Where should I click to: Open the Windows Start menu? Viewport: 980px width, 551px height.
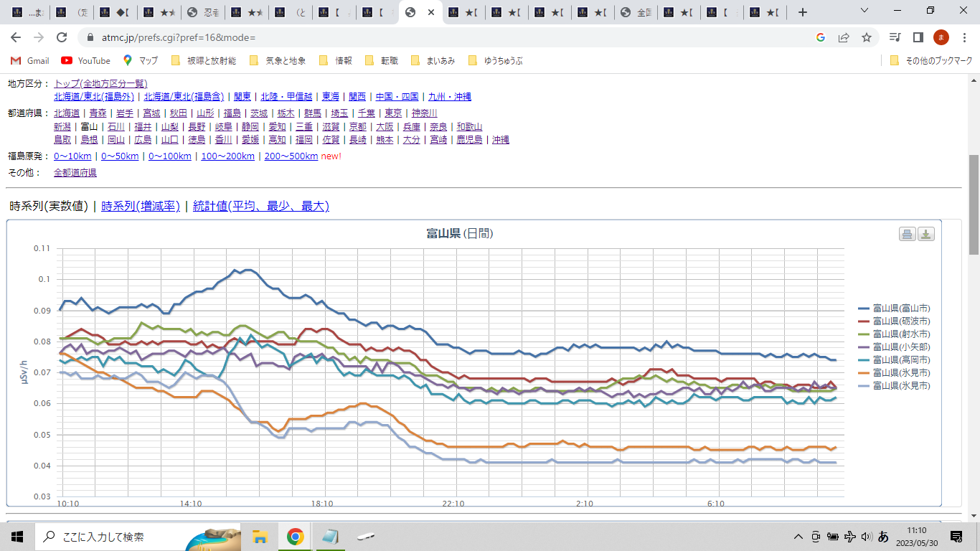click(x=17, y=536)
